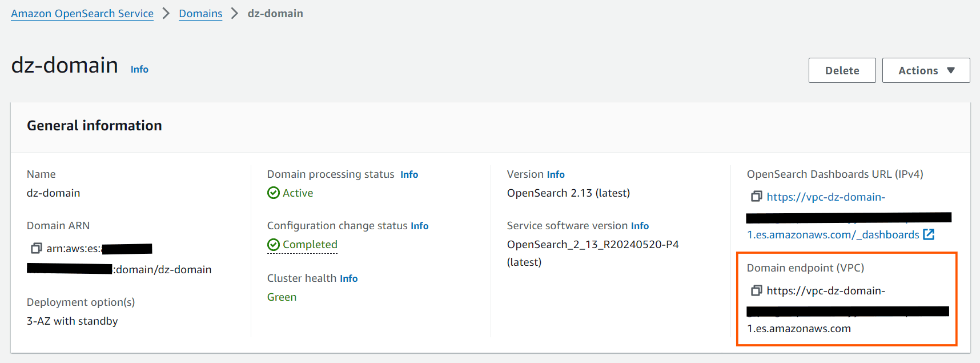Navigate to Domains breadcrumb link
Viewport: 980px width, 363px height.
[200, 14]
